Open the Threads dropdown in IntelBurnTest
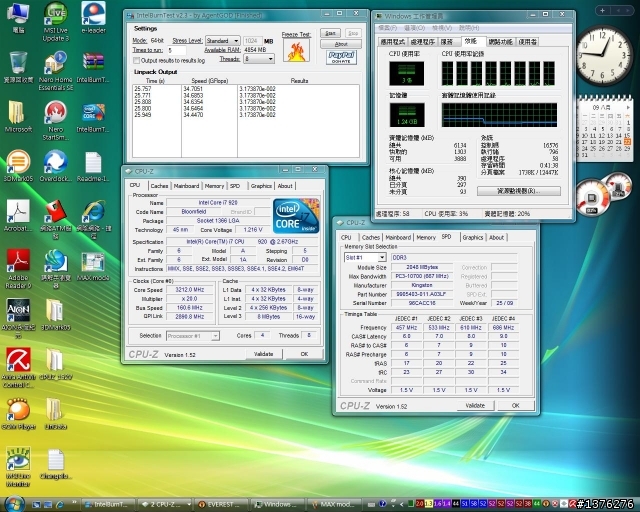The image size is (640, 512). [x=259, y=59]
